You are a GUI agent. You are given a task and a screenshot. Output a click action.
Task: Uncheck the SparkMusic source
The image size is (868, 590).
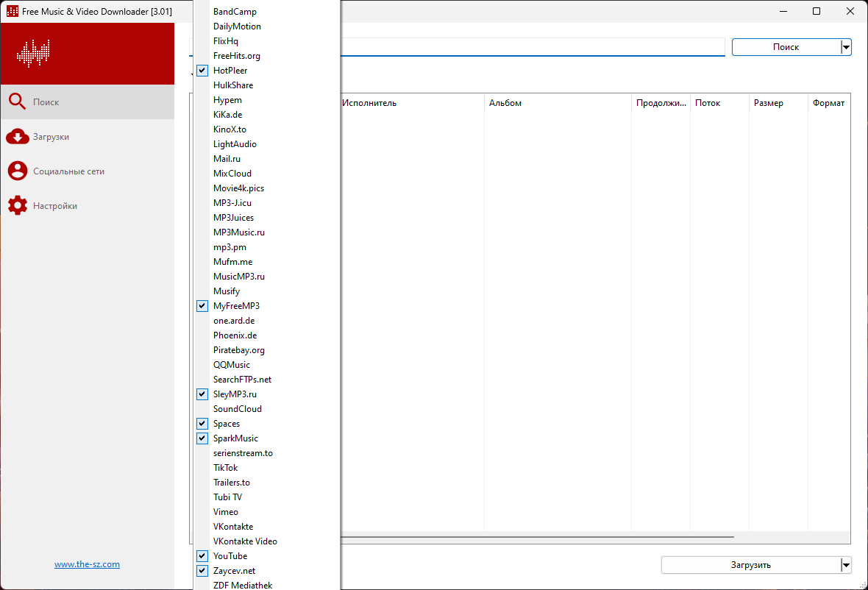tap(202, 438)
